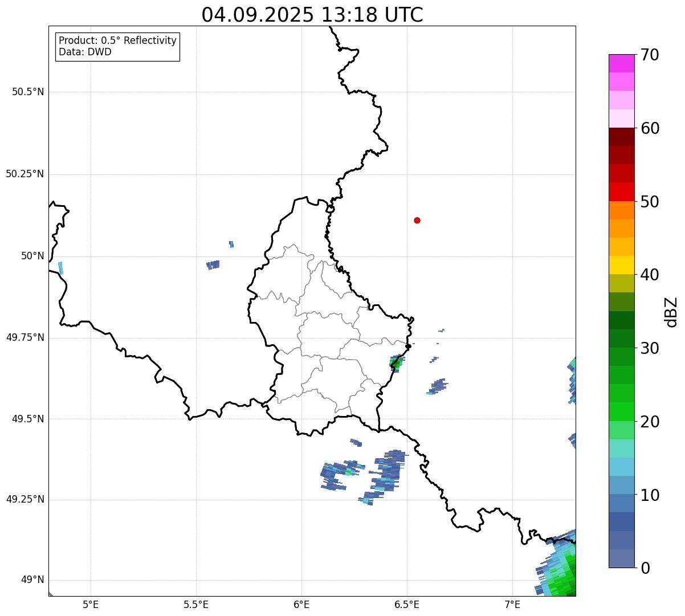
Task: Select the 50°N latitude label
Action: pyautogui.click(x=32, y=256)
